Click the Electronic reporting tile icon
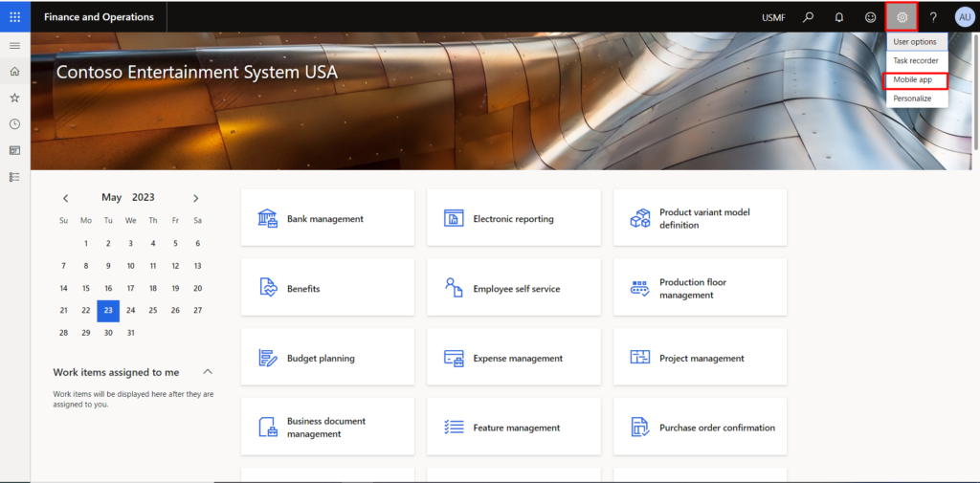 [454, 219]
